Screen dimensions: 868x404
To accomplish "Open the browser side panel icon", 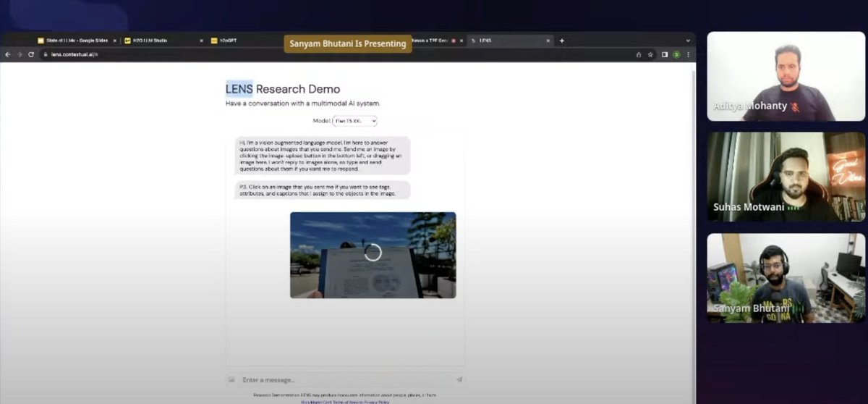I will [665, 54].
